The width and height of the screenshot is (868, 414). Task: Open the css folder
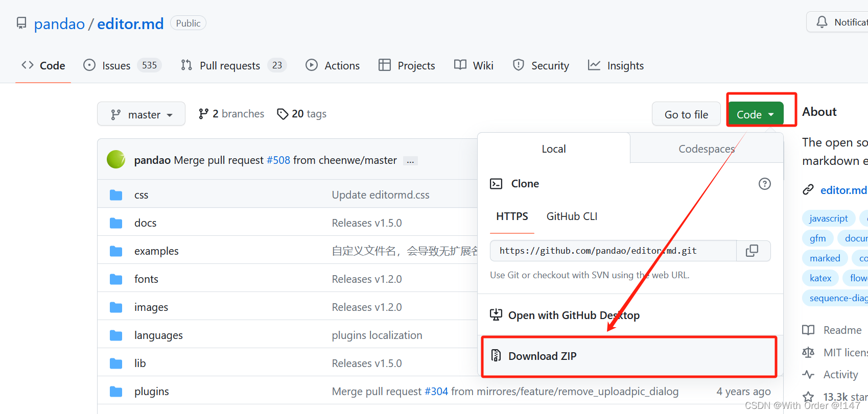142,195
